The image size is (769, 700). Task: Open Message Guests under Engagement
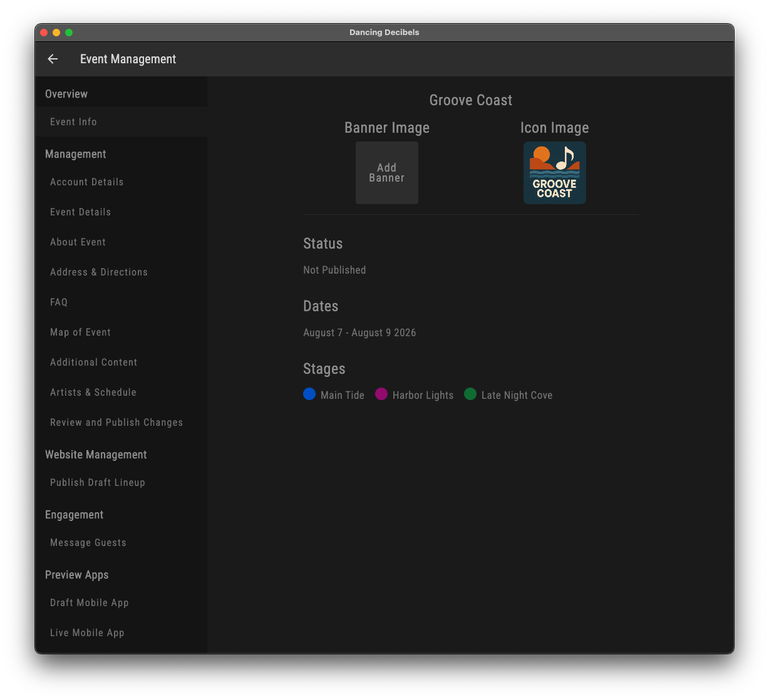point(88,543)
